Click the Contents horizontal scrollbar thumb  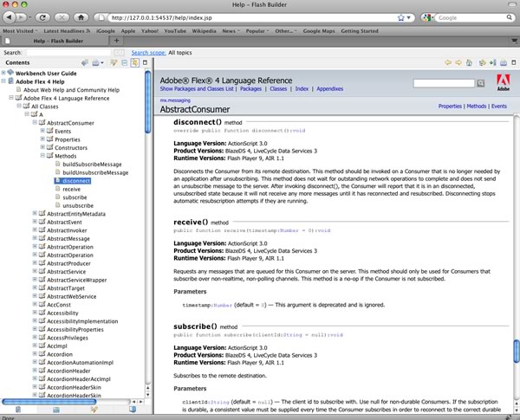point(49,402)
